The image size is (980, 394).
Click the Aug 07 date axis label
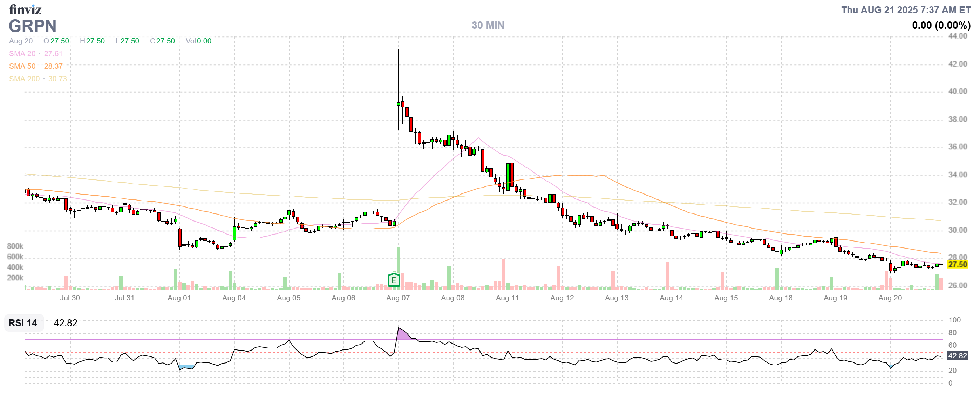[397, 298]
